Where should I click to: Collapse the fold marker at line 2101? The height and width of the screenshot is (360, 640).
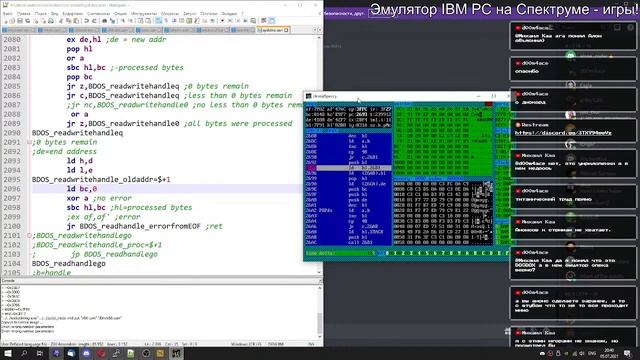coord(29,236)
